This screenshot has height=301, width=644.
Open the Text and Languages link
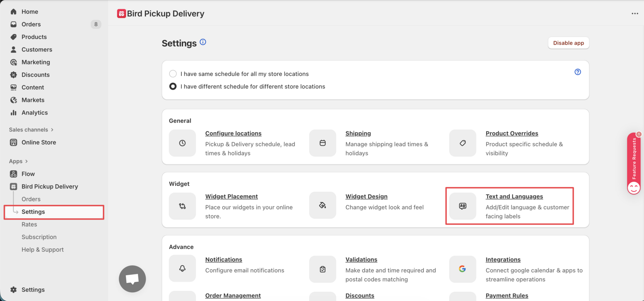point(514,197)
